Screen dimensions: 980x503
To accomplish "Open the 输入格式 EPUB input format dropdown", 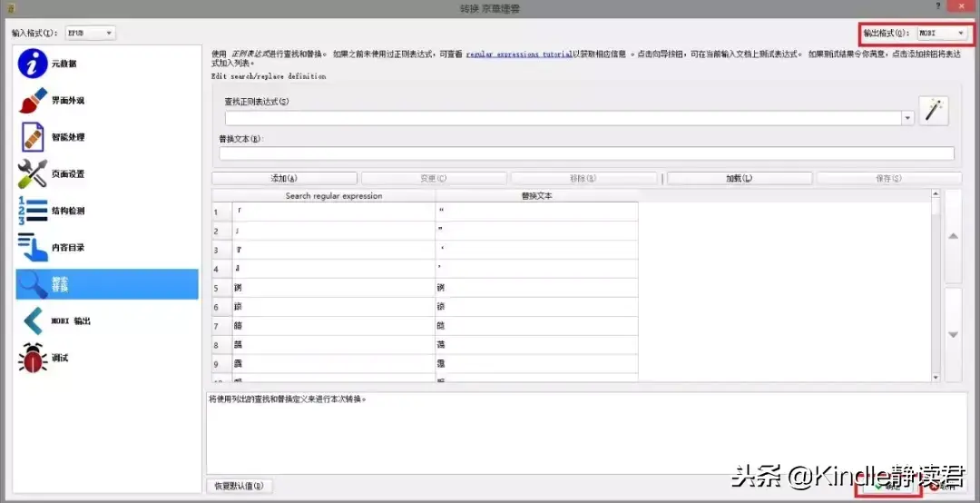I will (91, 34).
